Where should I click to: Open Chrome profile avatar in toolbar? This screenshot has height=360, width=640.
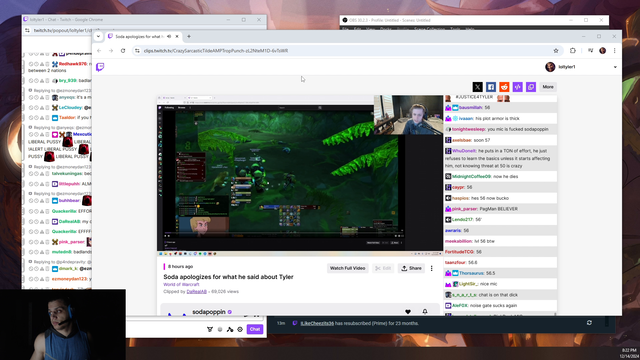pos(602,51)
